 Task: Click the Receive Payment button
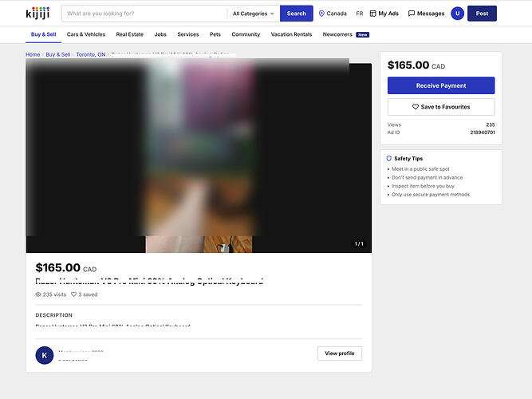tap(441, 85)
